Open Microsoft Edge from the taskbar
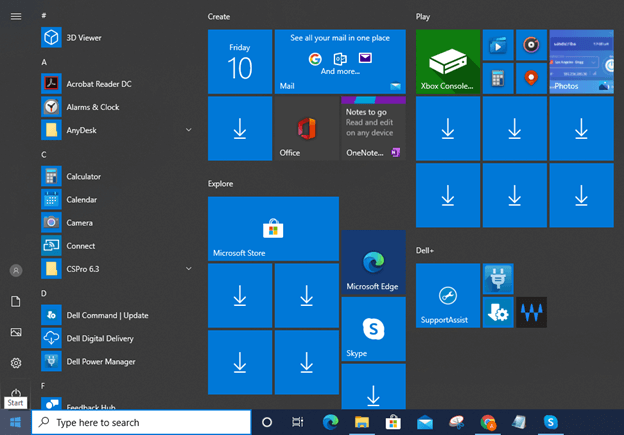The height and width of the screenshot is (435, 624). pos(330,422)
